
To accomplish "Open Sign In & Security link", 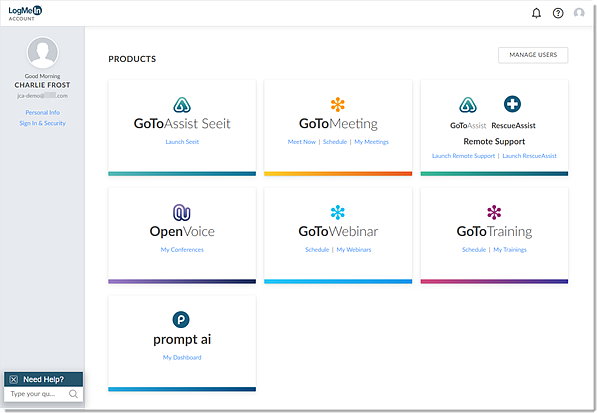I will (42, 123).
